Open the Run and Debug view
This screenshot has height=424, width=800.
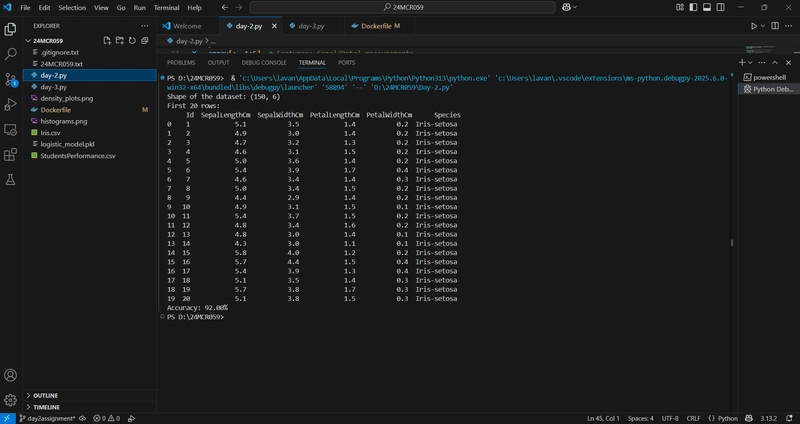(10, 104)
